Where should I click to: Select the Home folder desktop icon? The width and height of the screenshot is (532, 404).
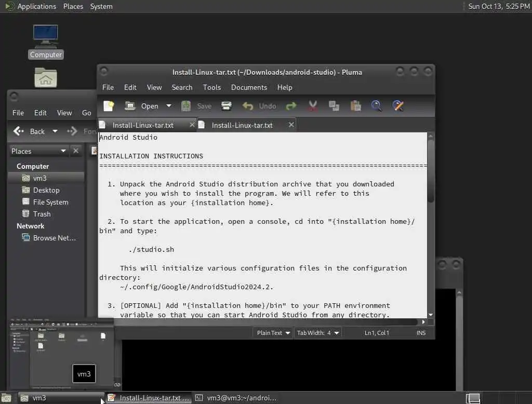[x=46, y=78]
